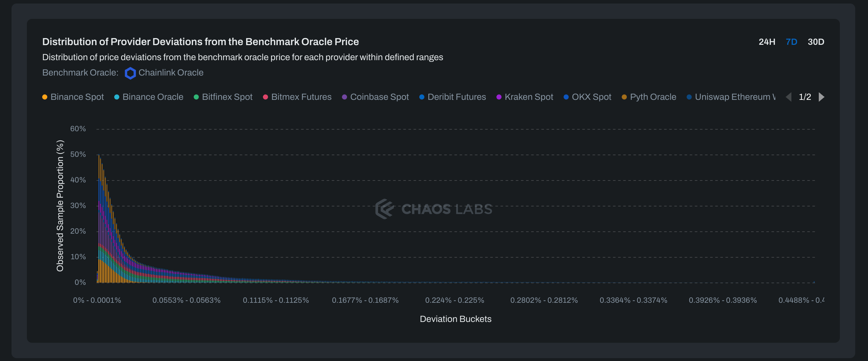Click Pyth Oracle legend dot

624,97
